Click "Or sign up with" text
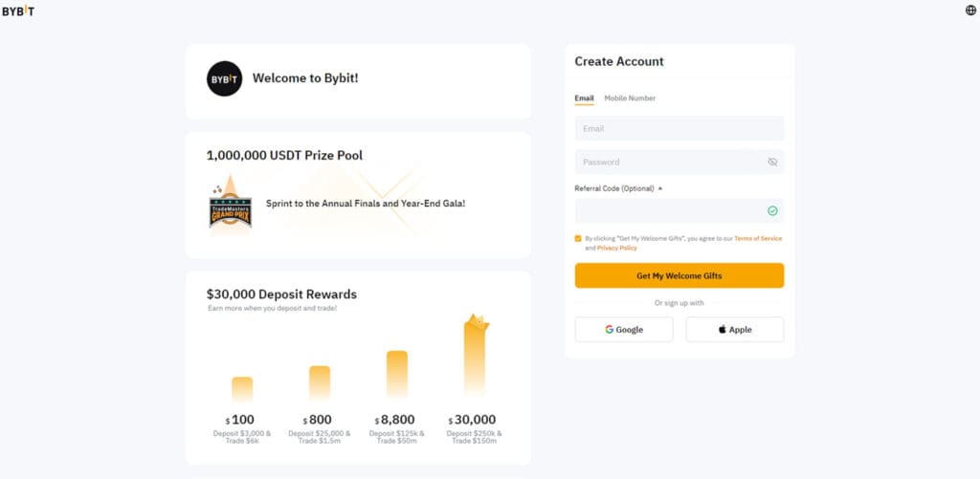 [x=679, y=303]
